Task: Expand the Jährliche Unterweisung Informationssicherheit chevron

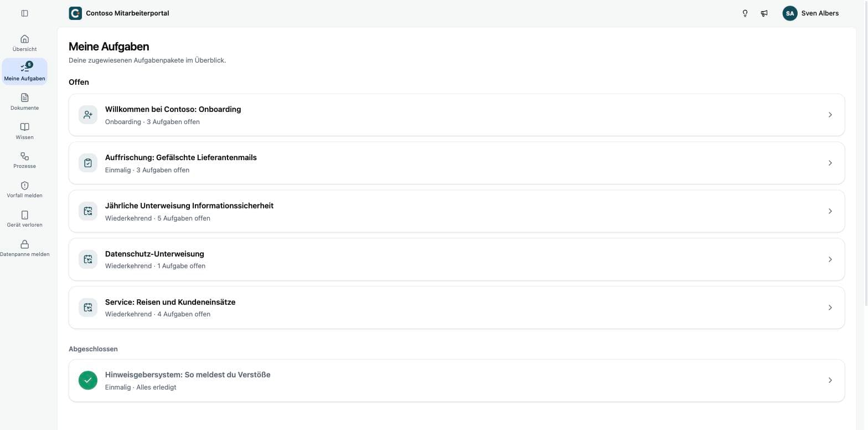Action: [830, 211]
